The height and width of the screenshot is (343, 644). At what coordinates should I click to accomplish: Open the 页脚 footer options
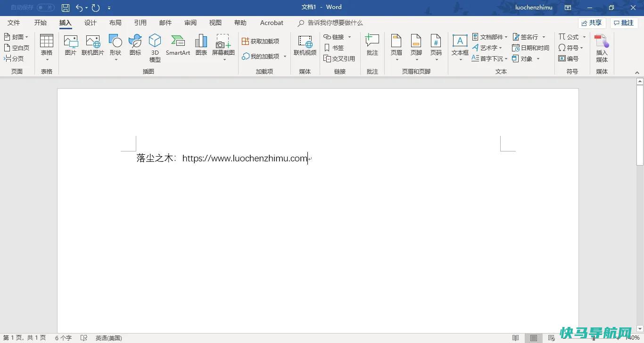416,48
